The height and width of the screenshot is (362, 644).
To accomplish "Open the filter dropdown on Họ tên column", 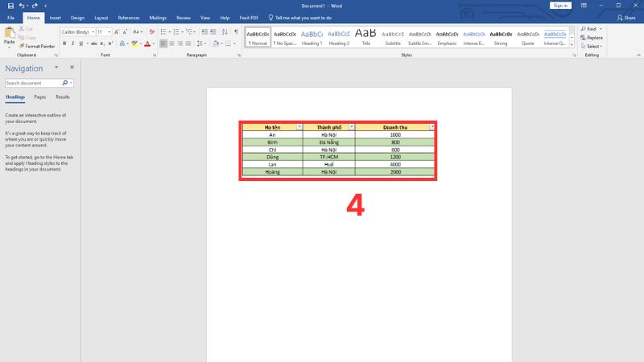I will pyautogui.click(x=299, y=127).
